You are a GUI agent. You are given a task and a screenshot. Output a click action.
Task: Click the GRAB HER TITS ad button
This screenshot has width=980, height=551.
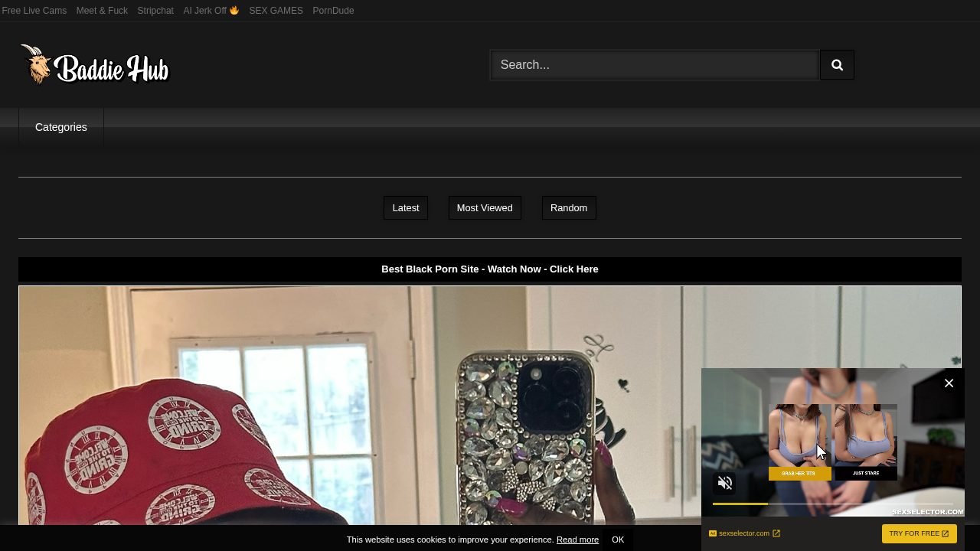point(799,474)
